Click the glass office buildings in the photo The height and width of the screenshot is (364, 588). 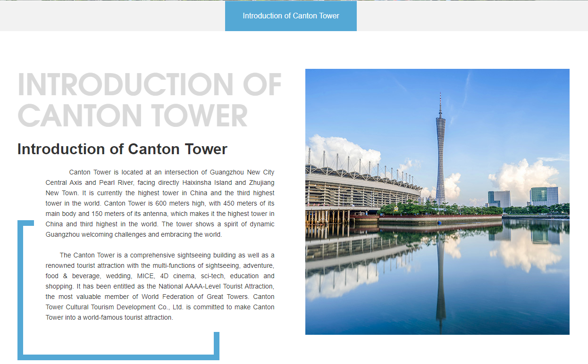click(544, 196)
